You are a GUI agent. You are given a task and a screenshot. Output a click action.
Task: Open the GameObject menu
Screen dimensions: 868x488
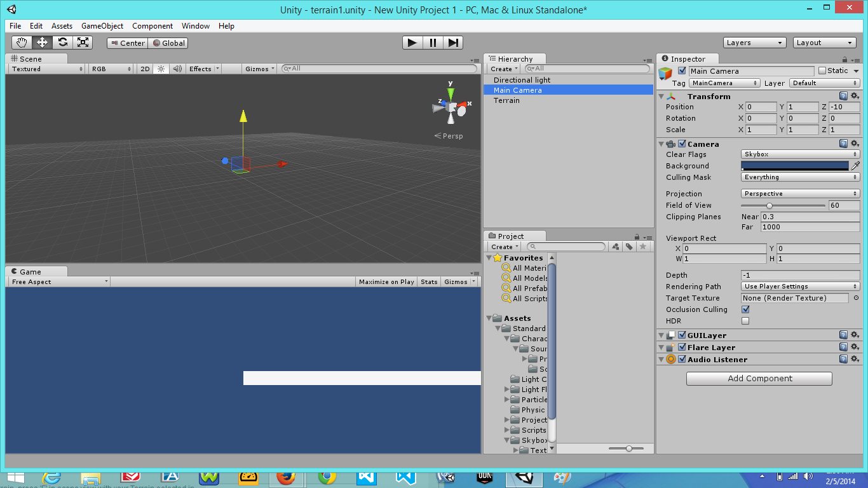pyautogui.click(x=102, y=26)
